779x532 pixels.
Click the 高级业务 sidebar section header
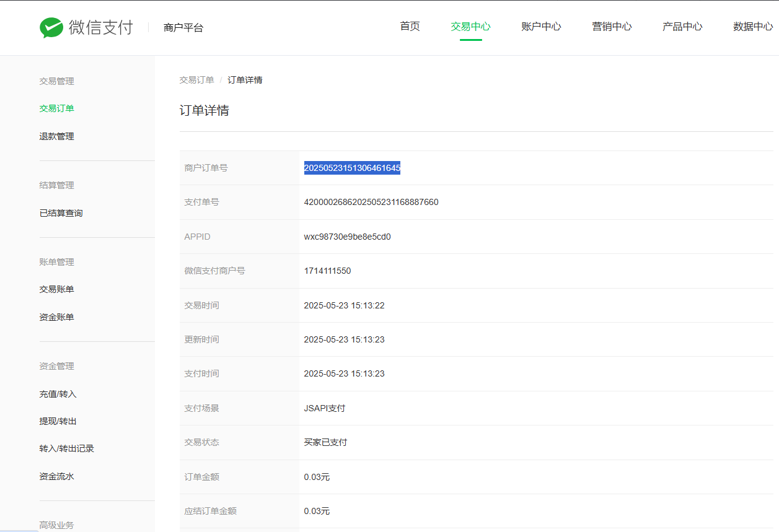point(57,525)
